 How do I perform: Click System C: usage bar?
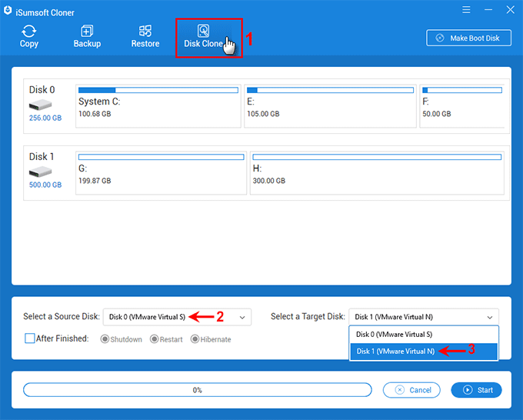[x=158, y=90]
